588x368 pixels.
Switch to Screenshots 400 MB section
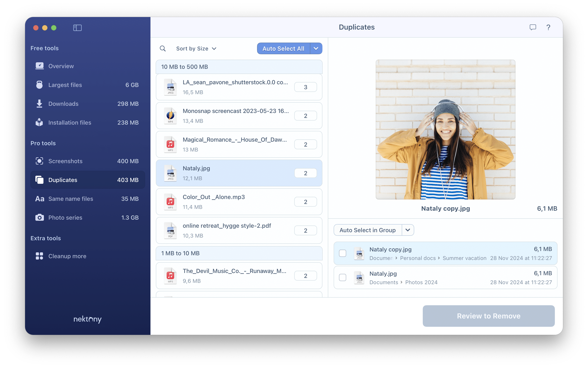click(x=88, y=161)
